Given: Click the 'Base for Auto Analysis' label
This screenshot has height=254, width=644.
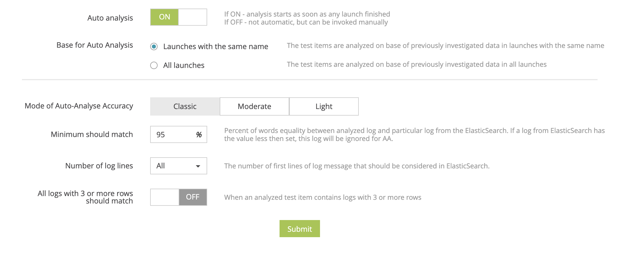Looking at the screenshot, I should 95,45.
